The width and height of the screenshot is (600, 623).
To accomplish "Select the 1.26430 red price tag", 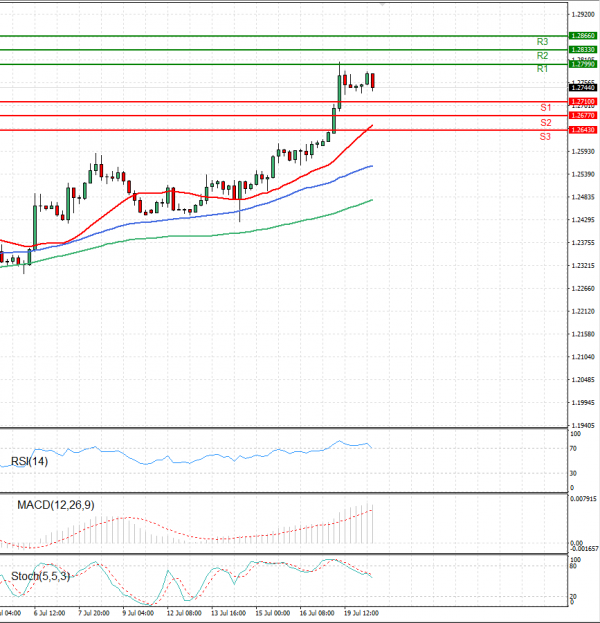I will (x=583, y=130).
